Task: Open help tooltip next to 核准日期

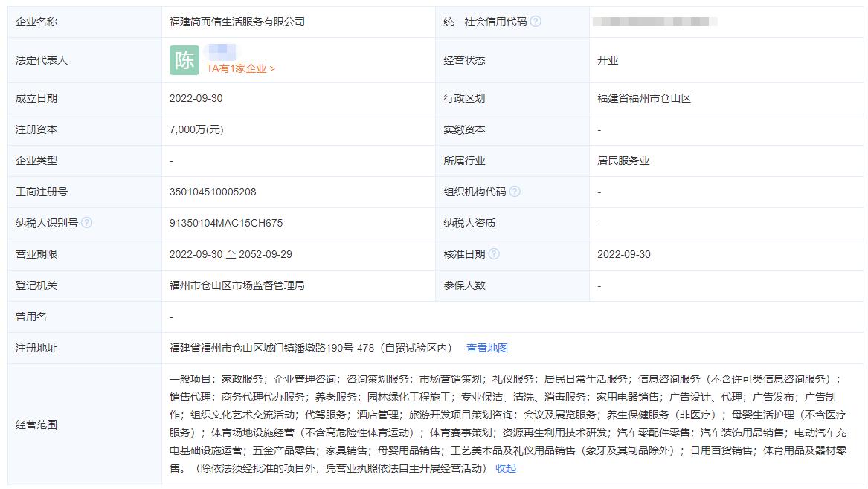Action: 495,253
